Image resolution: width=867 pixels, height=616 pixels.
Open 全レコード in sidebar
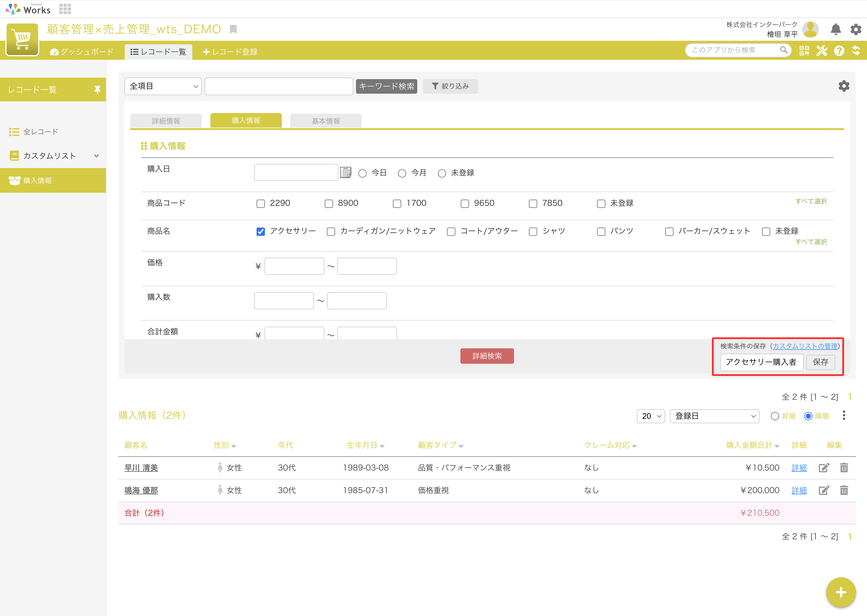[40, 132]
